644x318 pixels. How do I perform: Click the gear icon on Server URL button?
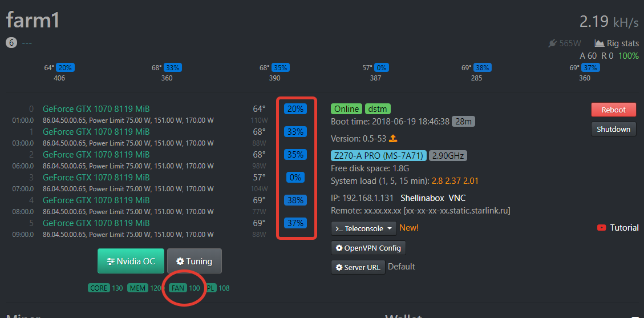(x=339, y=267)
